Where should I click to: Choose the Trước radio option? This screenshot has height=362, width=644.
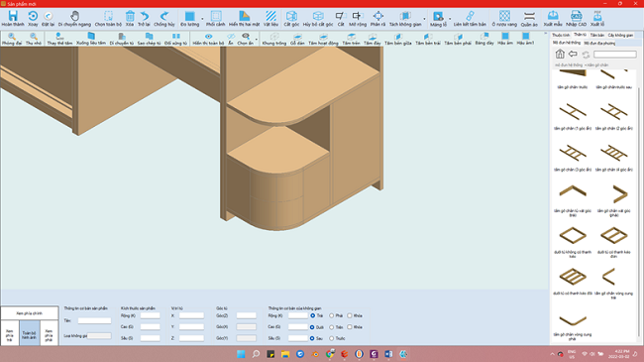click(332, 338)
